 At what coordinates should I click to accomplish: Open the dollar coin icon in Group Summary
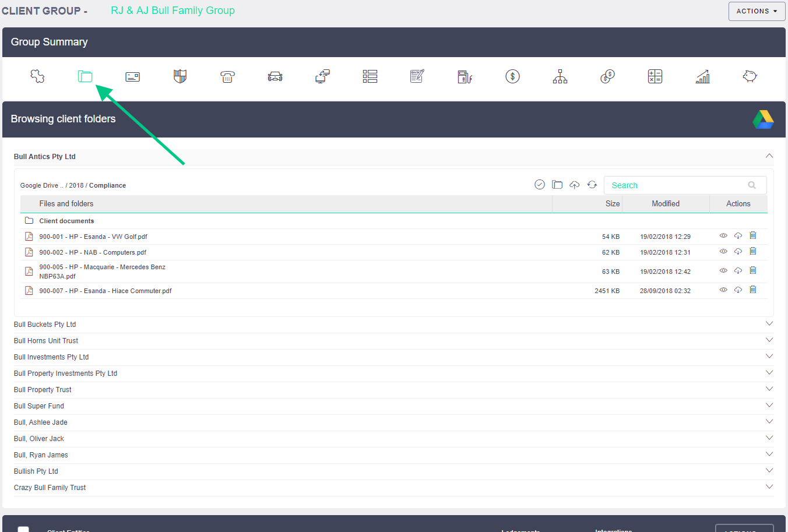point(512,76)
